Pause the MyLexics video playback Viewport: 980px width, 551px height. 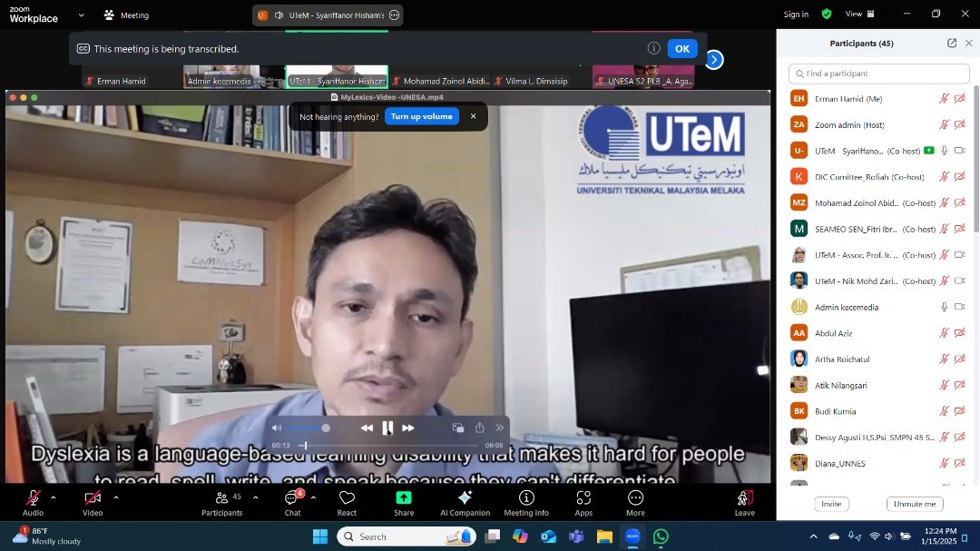coord(387,428)
